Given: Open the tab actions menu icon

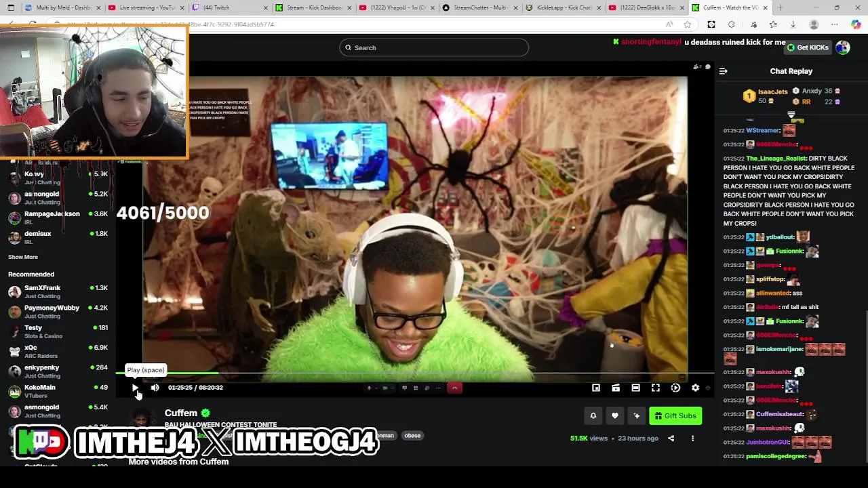Looking at the screenshot, I should pyautogui.click(x=11, y=7).
